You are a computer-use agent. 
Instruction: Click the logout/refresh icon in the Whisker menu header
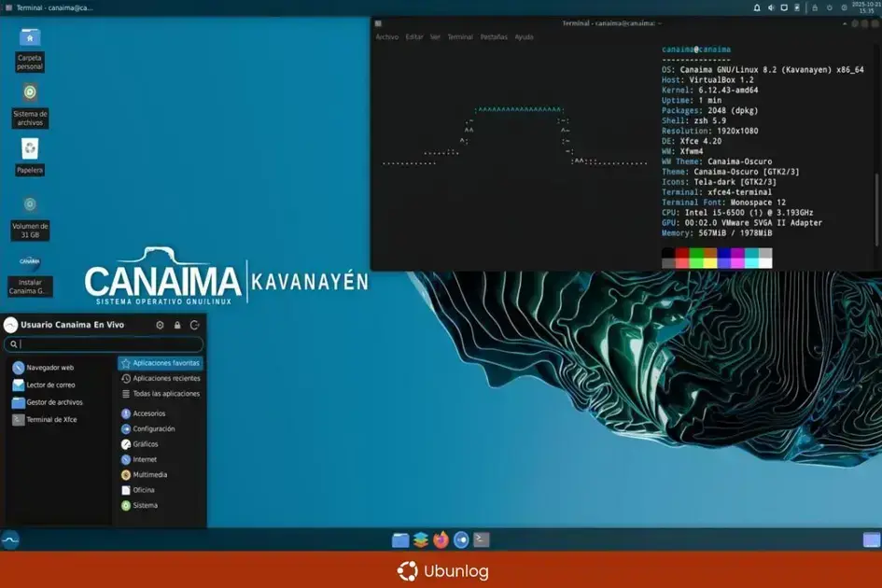195,325
